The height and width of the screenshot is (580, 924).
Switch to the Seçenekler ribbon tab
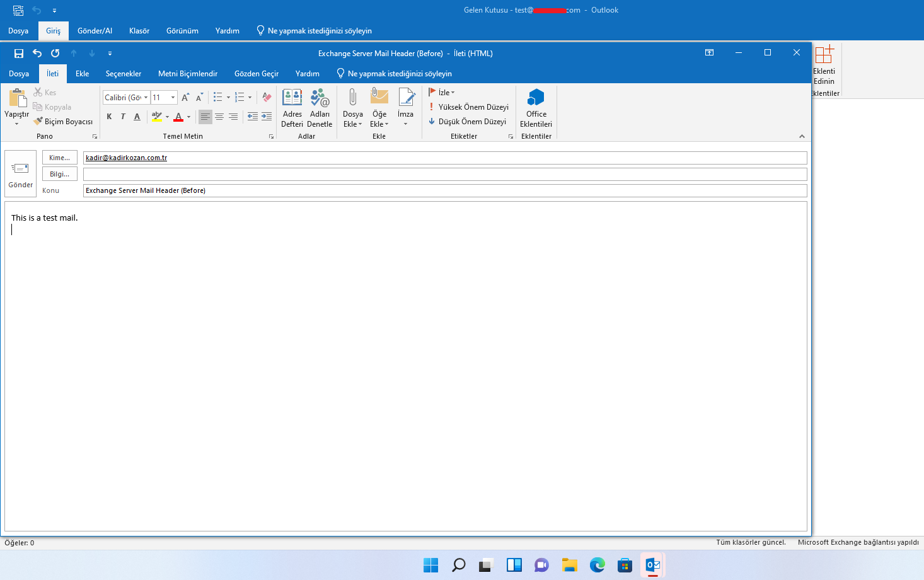(x=123, y=73)
